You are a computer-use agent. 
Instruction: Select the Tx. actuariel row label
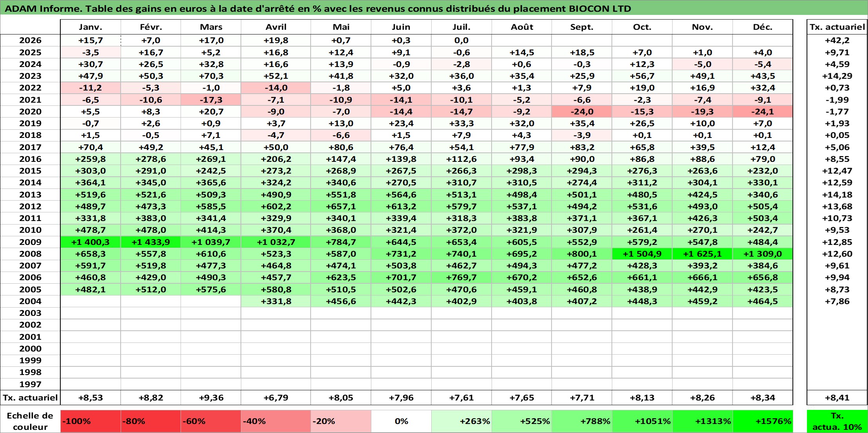pos(30,398)
